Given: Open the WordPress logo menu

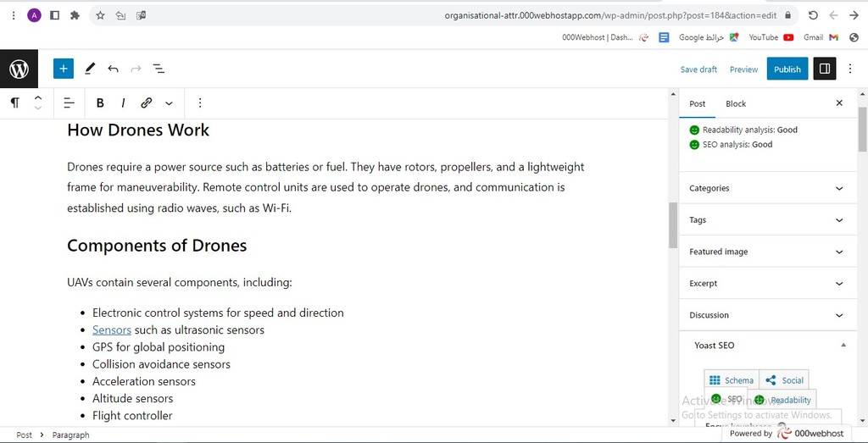Looking at the screenshot, I should 19,69.
